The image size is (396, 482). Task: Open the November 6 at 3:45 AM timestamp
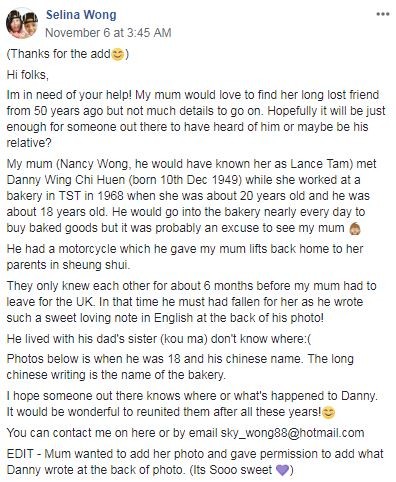point(108,33)
